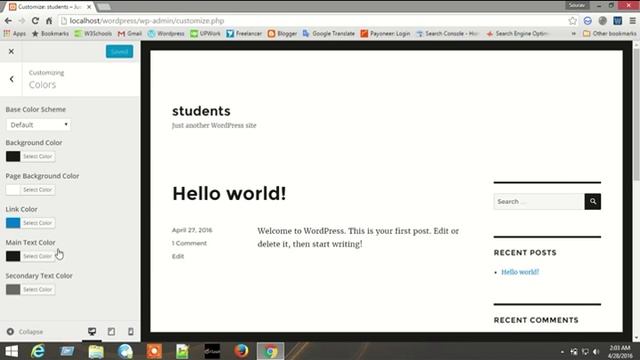Open the Payoneer Login bookmark
Screen dimensions: 640x360
coord(385,33)
